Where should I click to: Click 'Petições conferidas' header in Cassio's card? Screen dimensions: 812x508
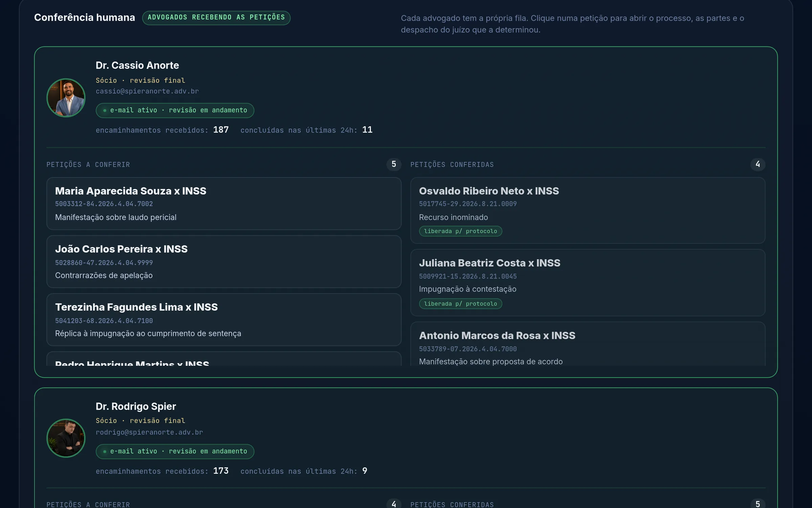pyautogui.click(x=452, y=165)
